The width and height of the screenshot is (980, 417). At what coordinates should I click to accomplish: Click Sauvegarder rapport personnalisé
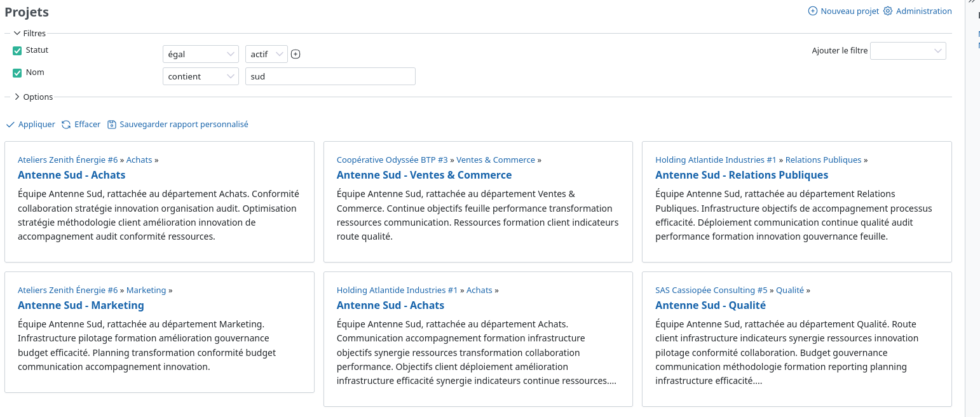point(184,125)
